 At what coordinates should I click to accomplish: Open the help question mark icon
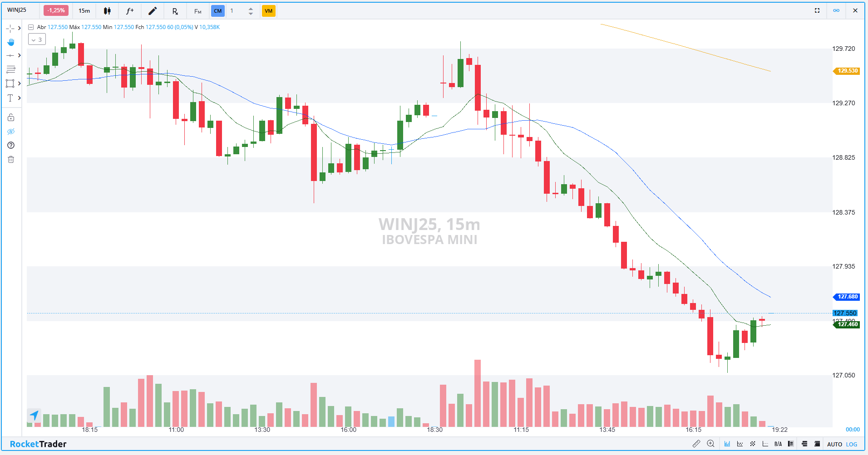click(11, 145)
